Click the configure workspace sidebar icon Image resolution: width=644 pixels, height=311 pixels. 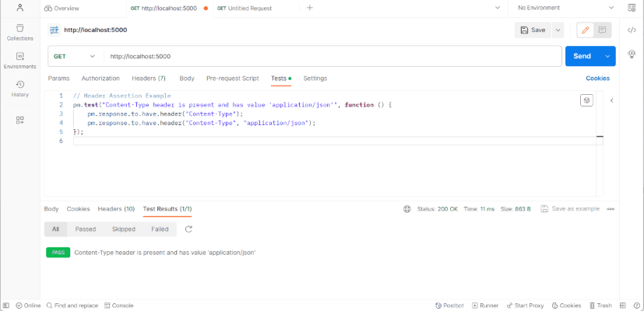click(19, 121)
